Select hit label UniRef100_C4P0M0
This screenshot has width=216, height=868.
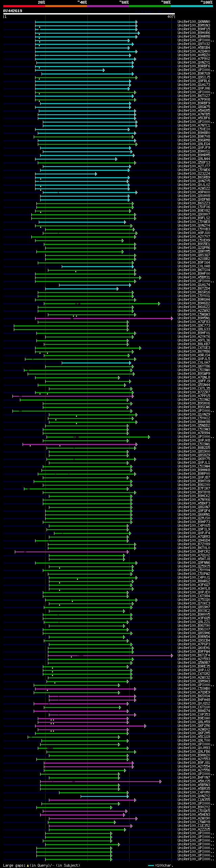[x=194, y=793]
